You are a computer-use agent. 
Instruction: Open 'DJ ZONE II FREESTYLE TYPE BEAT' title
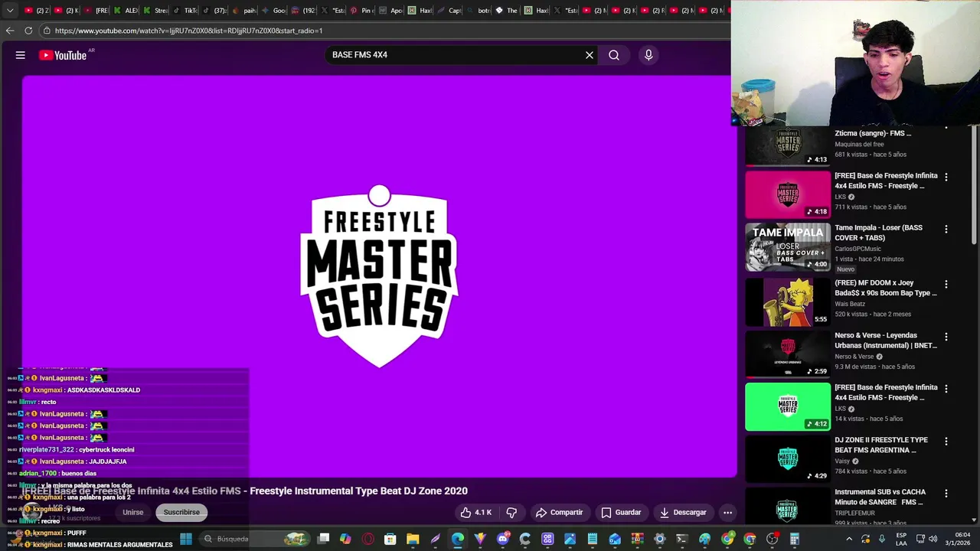[x=881, y=445]
